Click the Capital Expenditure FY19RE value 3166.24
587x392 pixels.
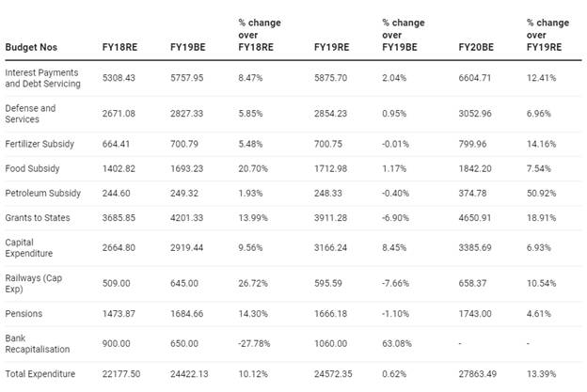(330, 247)
